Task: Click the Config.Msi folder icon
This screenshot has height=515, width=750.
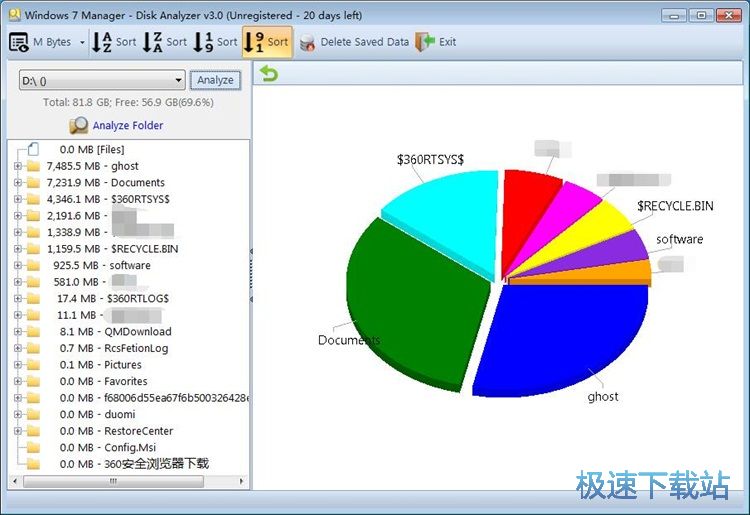Action: [x=33, y=448]
